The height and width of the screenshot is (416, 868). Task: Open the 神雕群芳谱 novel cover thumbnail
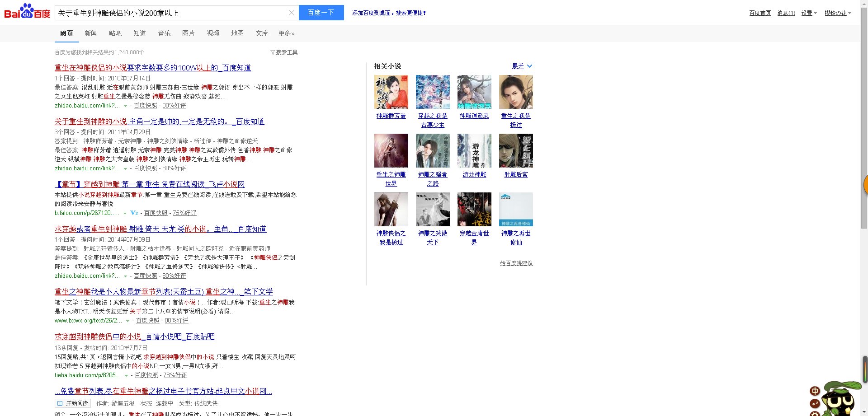tap(391, 92)
